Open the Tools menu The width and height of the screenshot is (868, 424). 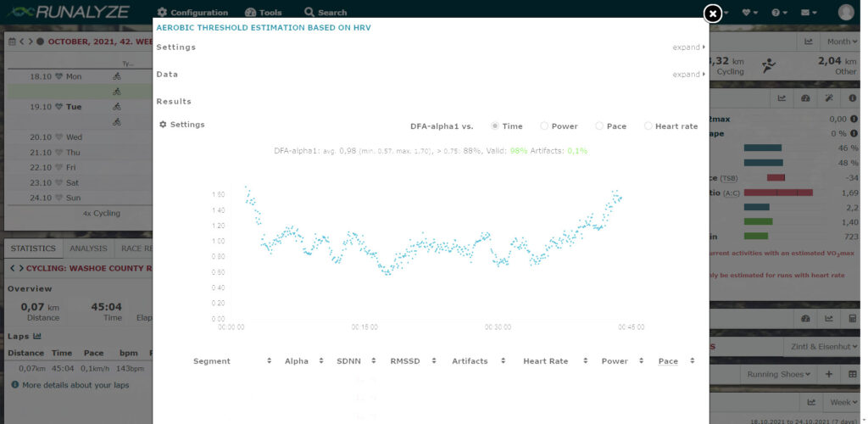263,13
